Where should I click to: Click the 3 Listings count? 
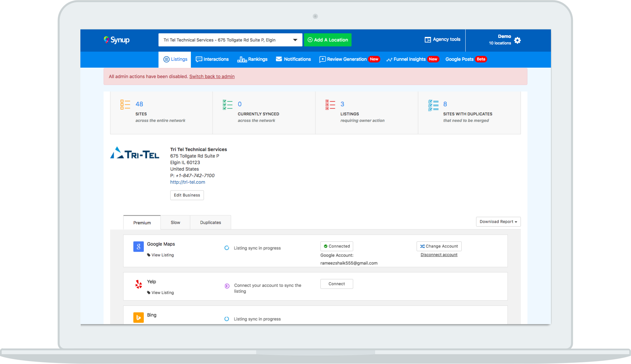342,104
